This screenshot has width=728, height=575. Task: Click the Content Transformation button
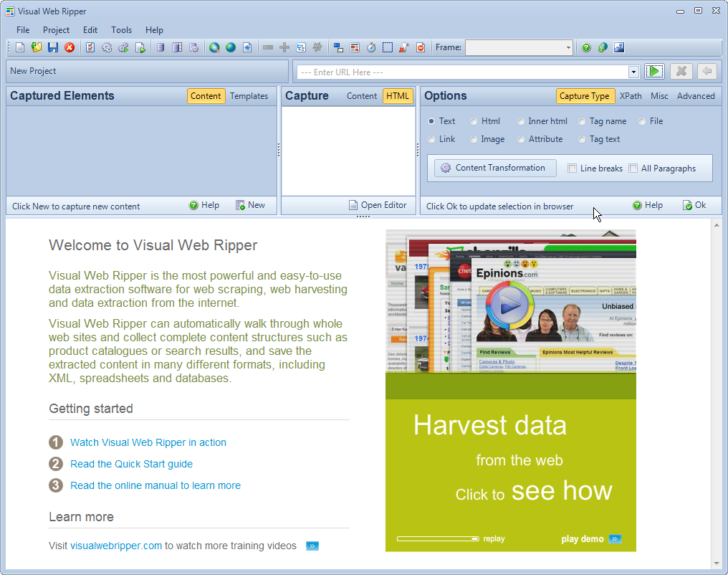point(495,168)
